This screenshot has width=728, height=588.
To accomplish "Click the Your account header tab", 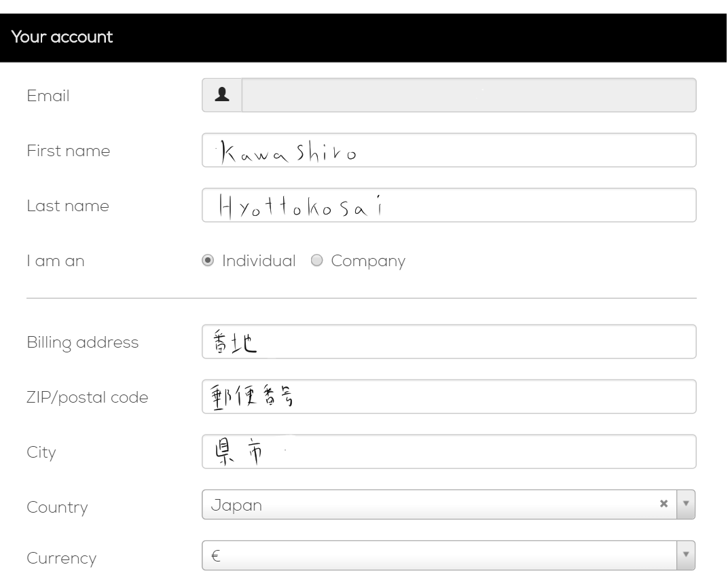I will pos(62,37).
